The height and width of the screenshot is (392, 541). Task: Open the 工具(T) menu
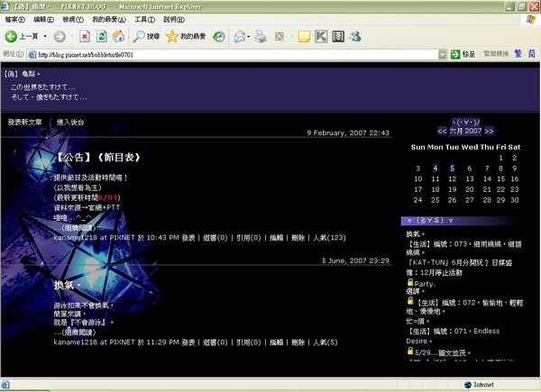point(144,20)
